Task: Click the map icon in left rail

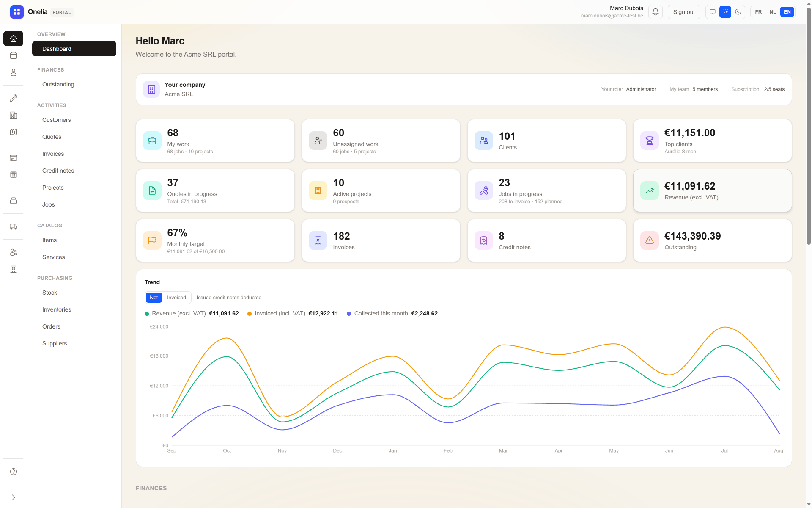Action: (14, 132)
